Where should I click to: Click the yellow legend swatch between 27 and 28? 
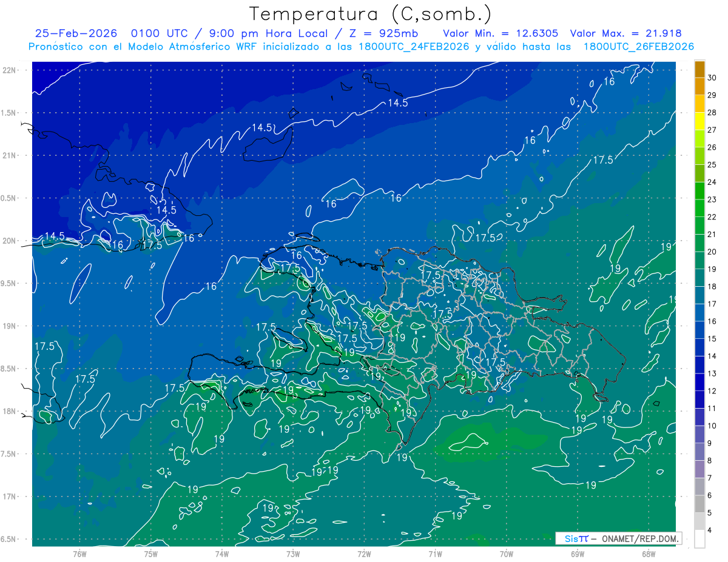pos(699,121)
